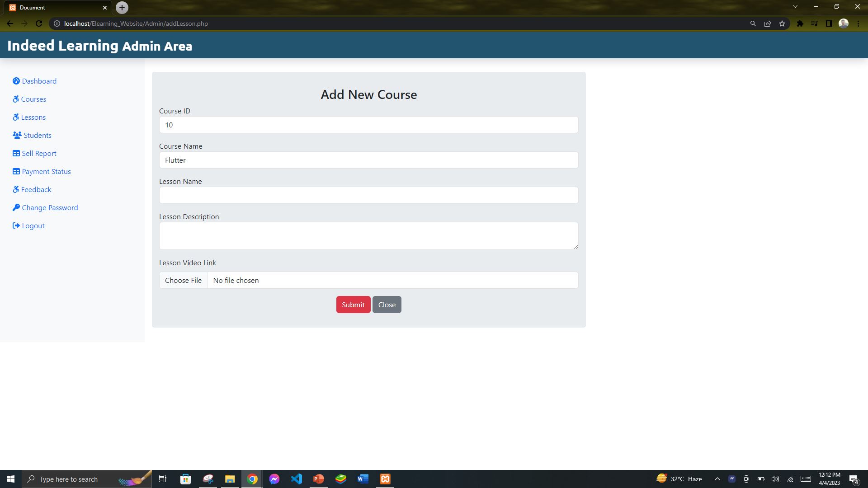868x488 pixels.
Task: Click the key icon beside Change Password
Action: 16,207
